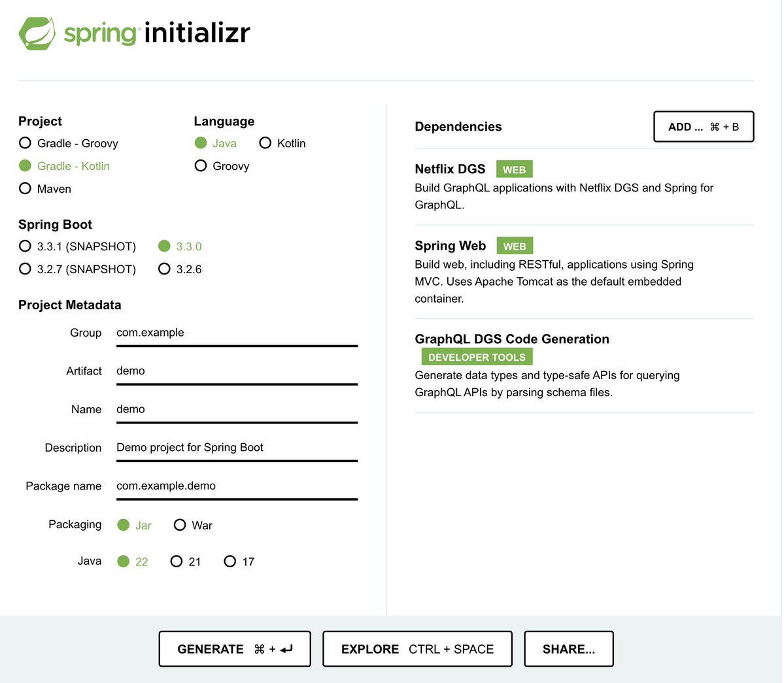The width and height of the screenshot is (784, 683).
Task: Click the Spring leaf logo icon
Action: 37,33
